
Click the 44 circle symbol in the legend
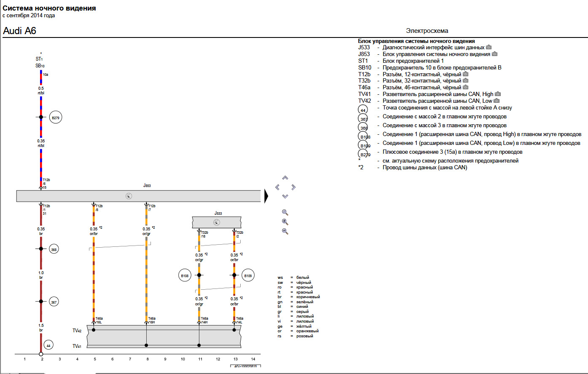point(362,110)
